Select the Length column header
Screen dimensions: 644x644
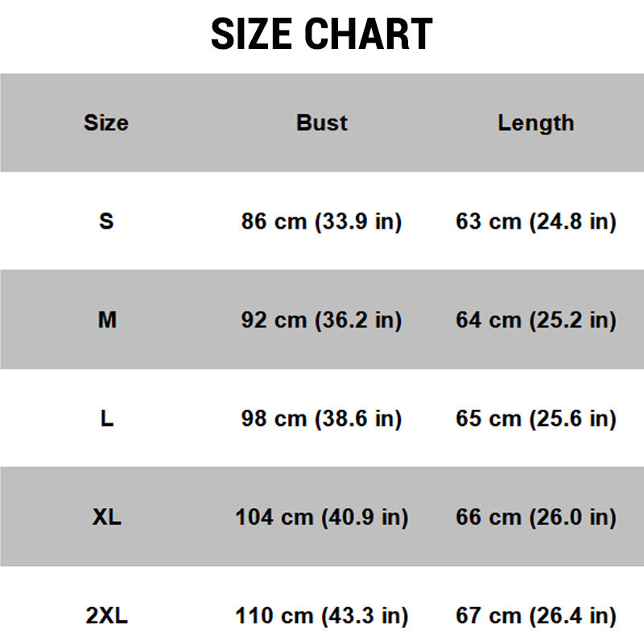pos(536,123)
